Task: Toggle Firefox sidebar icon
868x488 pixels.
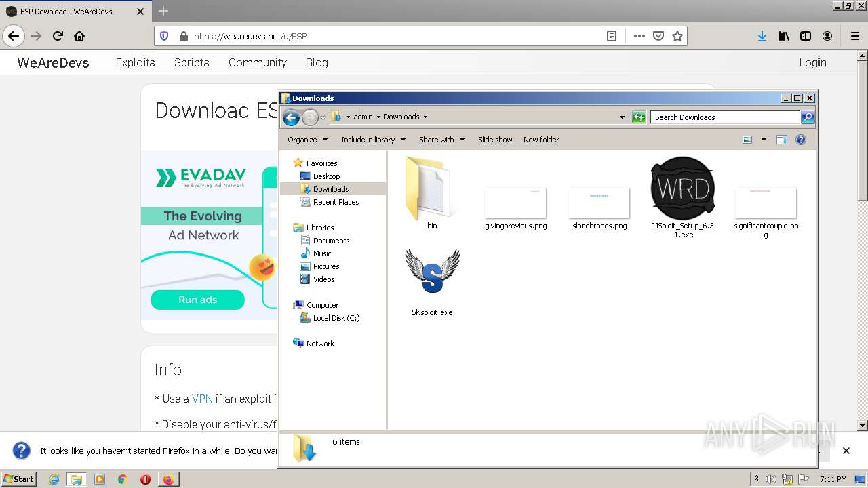Action: 806,36
